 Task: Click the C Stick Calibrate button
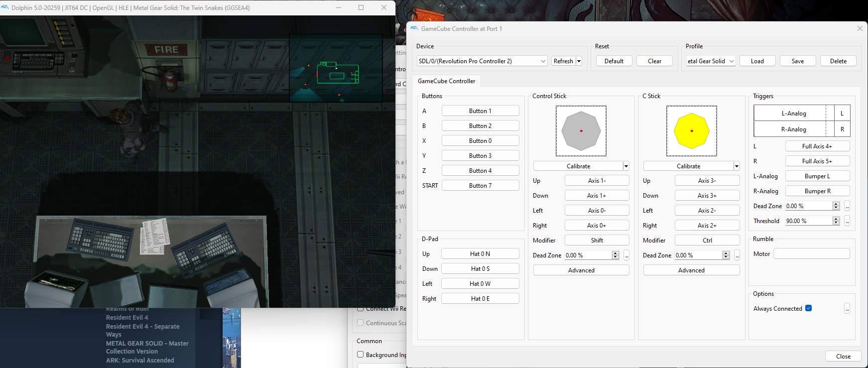[689, 166]
